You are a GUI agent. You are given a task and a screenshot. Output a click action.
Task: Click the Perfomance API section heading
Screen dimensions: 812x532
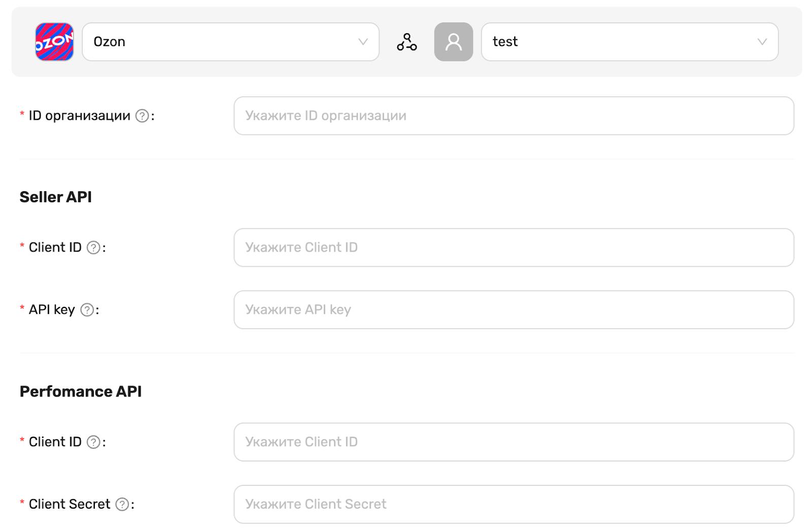click(x=81, y=392)
